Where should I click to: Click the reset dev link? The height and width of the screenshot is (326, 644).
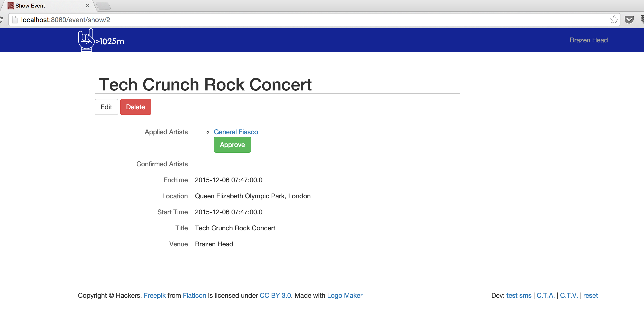pyautogui.click(x=590, y=296)
